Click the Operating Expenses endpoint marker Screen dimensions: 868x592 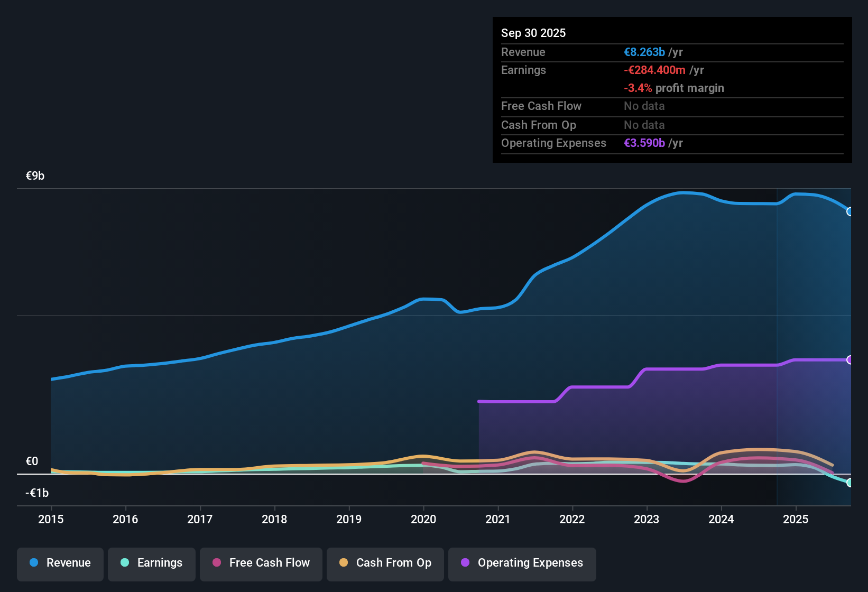pyautogui.click(x=851, y=360)
